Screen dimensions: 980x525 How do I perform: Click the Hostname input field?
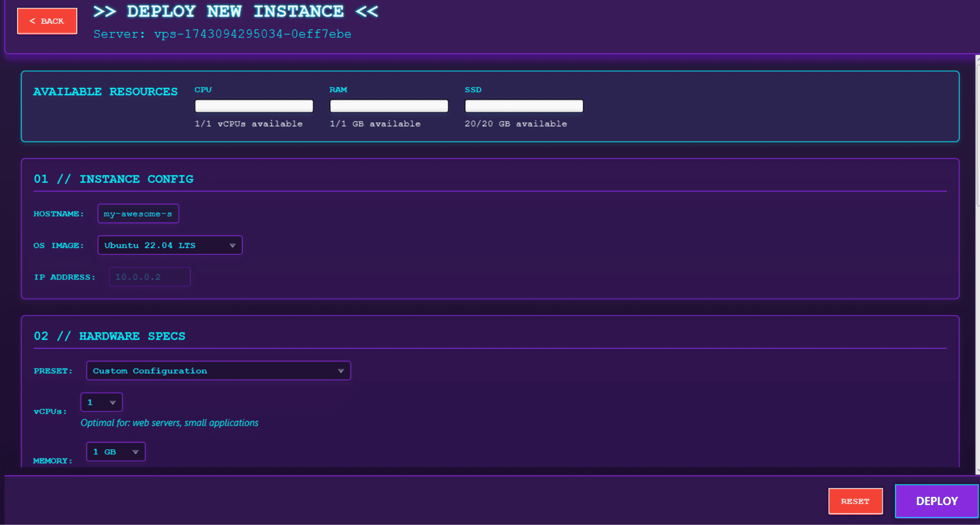click(x=138, y=214)
